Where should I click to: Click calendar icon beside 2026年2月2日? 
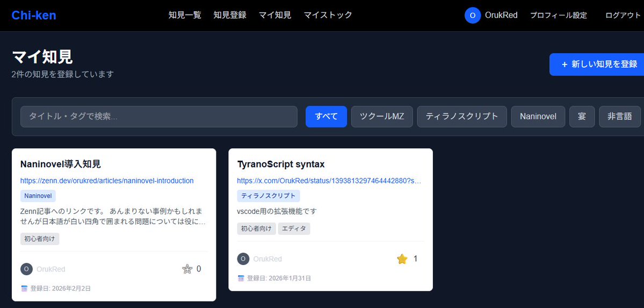[24, 288]
